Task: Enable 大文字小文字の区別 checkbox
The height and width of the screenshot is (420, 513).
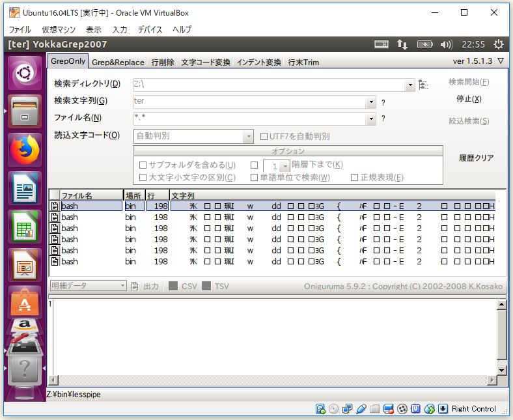Action: pos(143,177)
